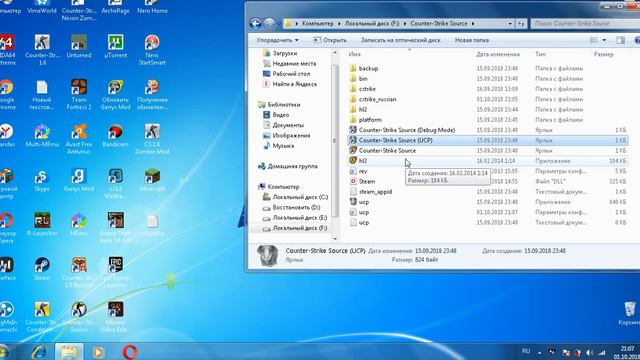
Task: Select CS 1.6 Zombie Mod desktop icon
Action: [x=152, y=139]
